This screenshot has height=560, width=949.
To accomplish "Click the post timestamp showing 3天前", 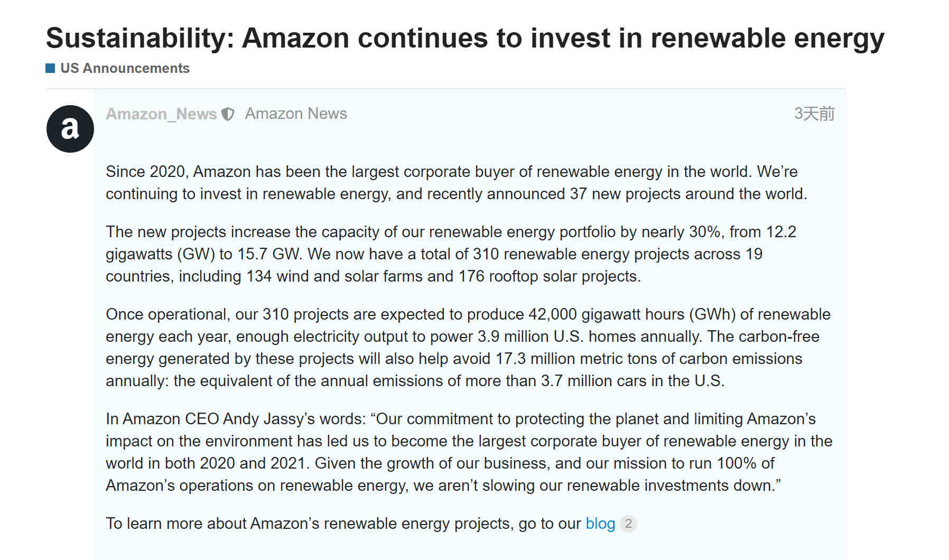I will (x=814, y=114).
